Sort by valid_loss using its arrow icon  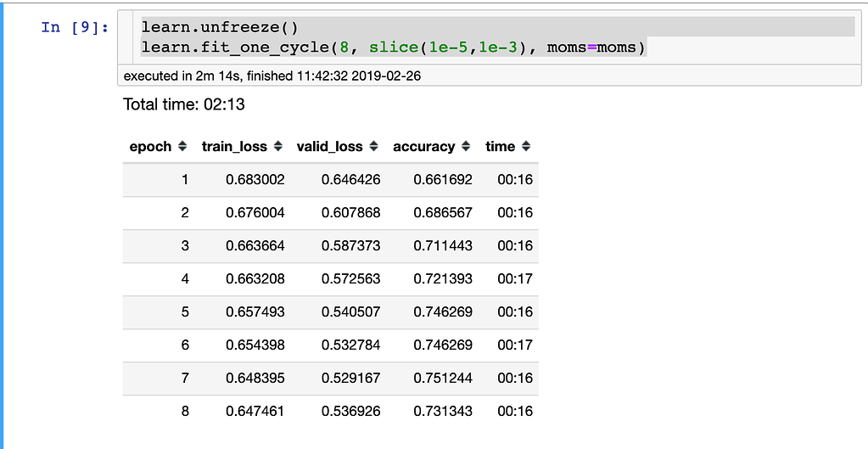[373, 147]
